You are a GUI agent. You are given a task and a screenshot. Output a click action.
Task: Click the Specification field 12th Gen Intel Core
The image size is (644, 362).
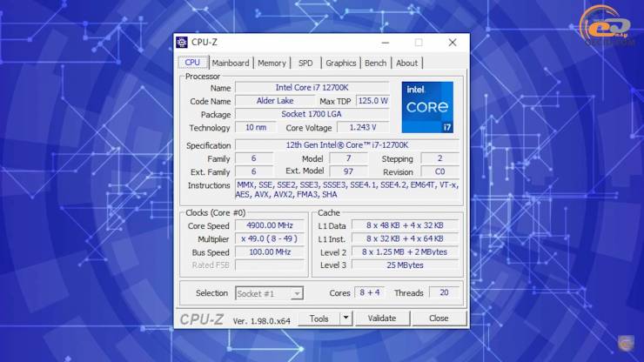tap(347, 145)
